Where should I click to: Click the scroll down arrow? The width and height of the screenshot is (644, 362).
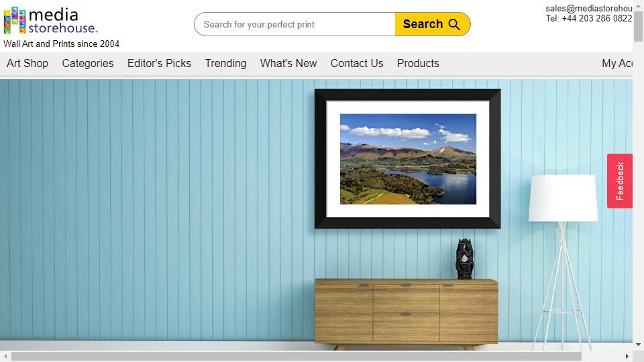coord(638,345)
